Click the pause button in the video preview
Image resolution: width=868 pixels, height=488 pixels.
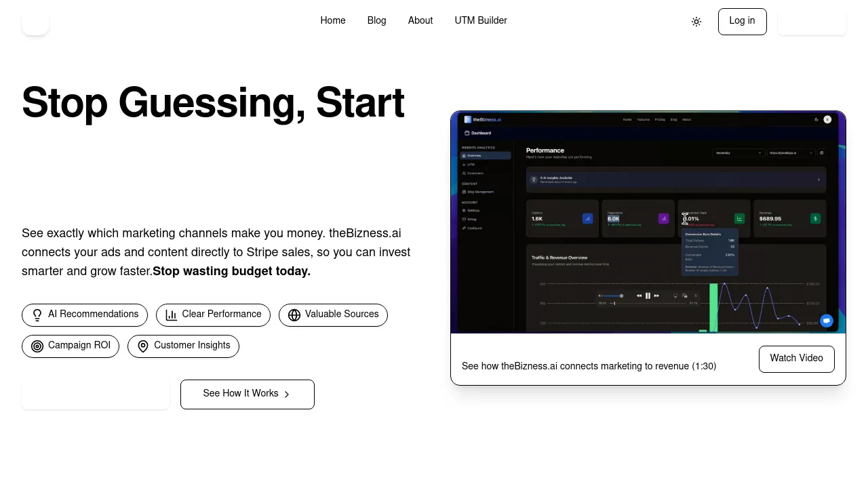click(648, 296)
